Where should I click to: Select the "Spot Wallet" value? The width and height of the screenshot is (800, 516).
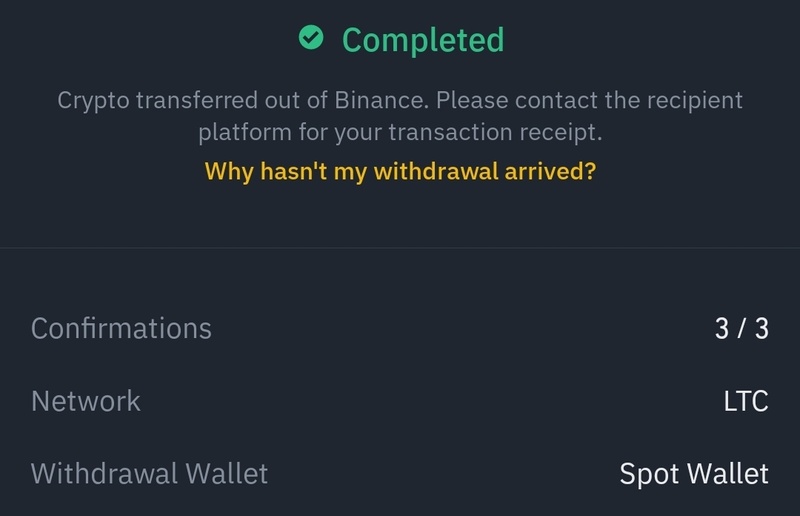click(694, 473)
